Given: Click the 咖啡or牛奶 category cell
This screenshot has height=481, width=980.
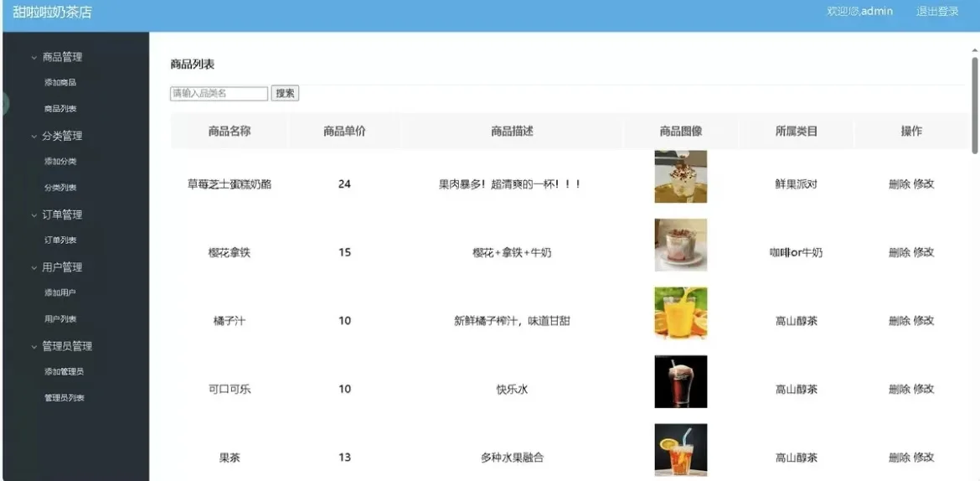Looking at the screenshot, I should 797,253.
